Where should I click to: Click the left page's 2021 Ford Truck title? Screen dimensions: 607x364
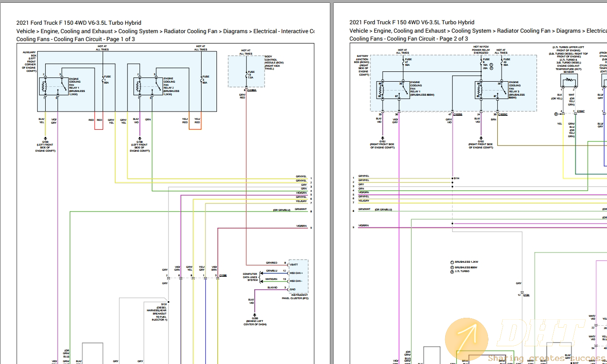tap(79, 22)
